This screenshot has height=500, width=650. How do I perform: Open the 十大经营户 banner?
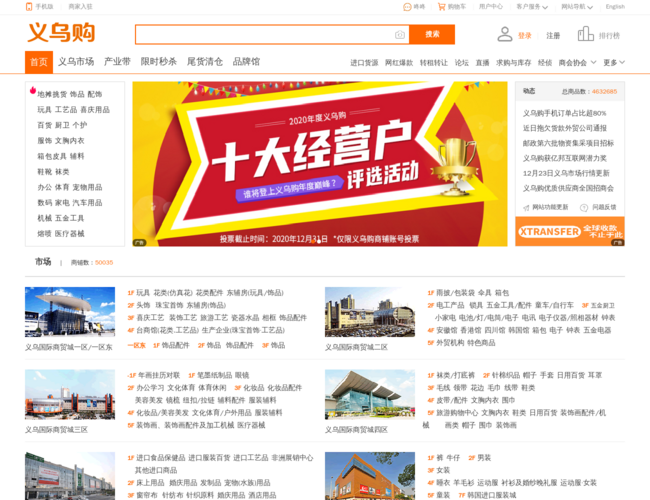(x=320, y=164)
